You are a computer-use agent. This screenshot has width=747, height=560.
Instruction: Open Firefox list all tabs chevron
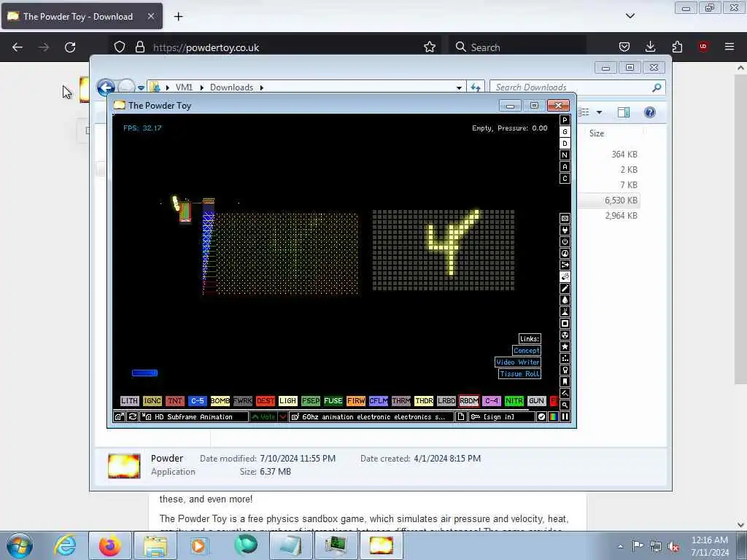(x=630, y=16)
